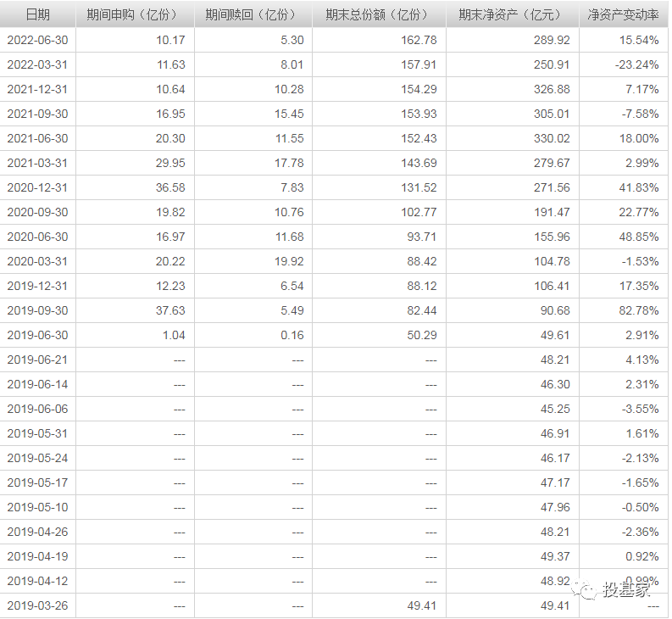This screenshot has height=619, width=672.
Task: Click the 净资产变动率 column header
Action: [x=623, y=14]
